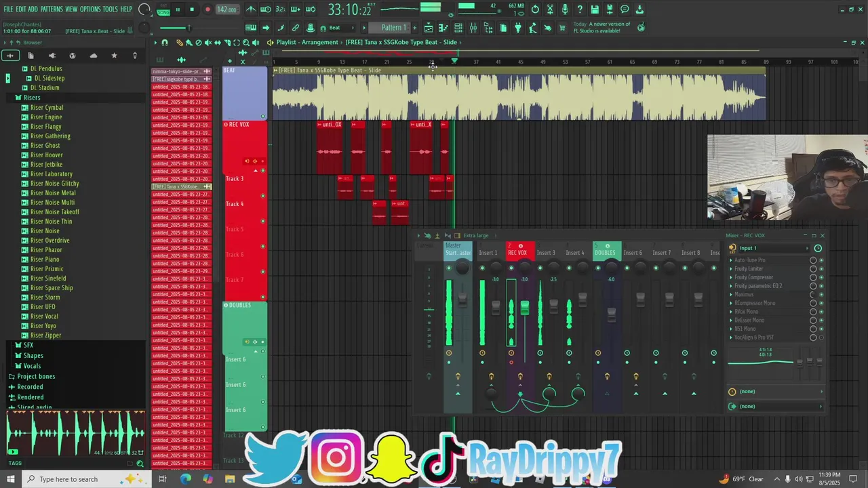
Task: Click the chat bubble icon
Action: tap(625, 9)
